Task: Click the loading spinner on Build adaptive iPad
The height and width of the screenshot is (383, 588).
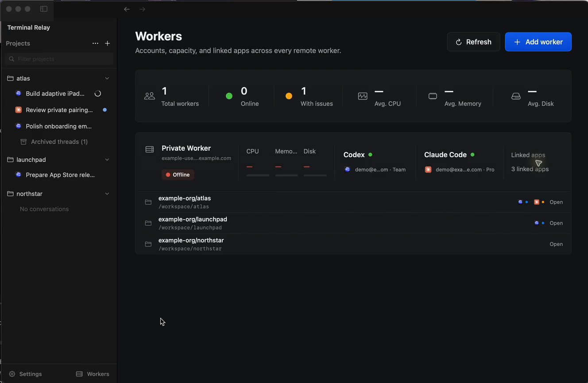Action: [98, 94]
